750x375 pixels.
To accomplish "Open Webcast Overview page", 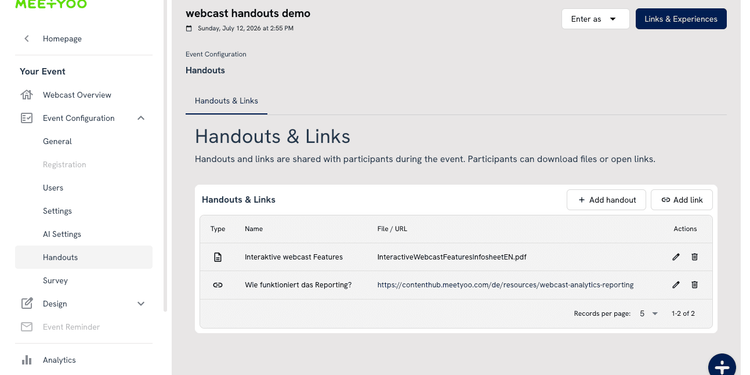I will pyautogui.click(x=77, y=95).
